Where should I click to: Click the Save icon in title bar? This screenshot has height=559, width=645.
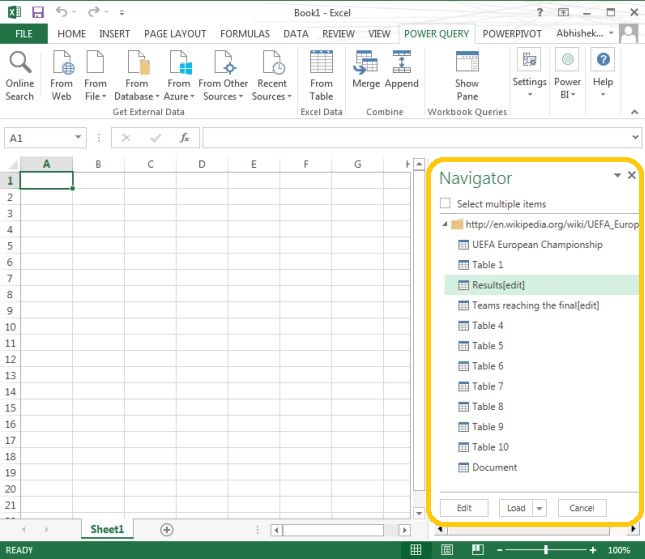[x=38, y=12]
